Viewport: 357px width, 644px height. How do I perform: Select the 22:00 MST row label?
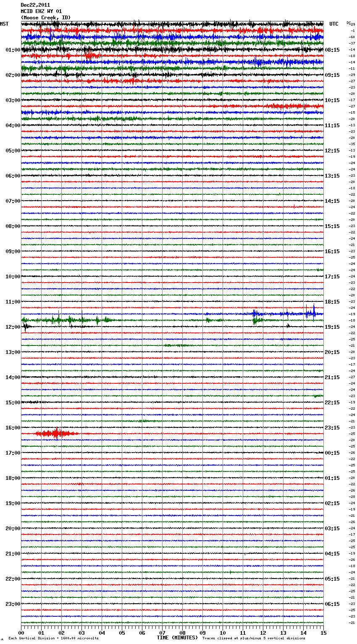click(13, 579)
